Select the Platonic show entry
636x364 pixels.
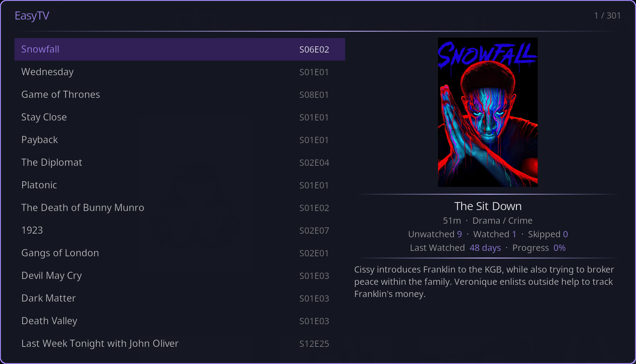click(x=180, y=185)
